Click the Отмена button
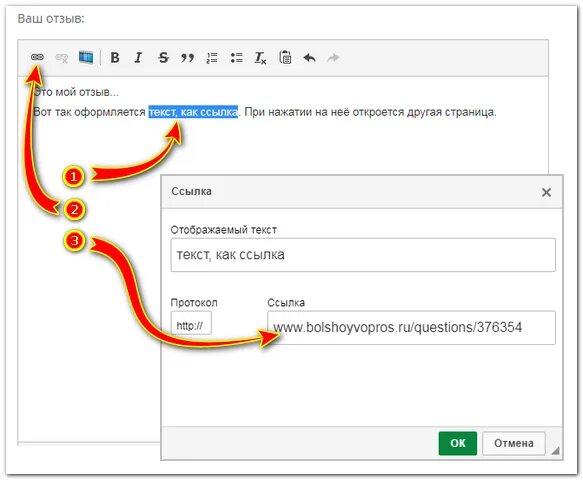The height and width of the screenshot is (480, 583). click(x=514, y=443)
